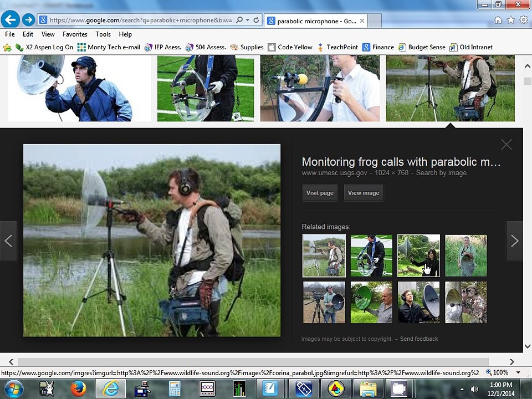Switch to Internet Explorer in the taskbar
The height and width of the screenshot is (399, 532).
pyautogui.click(x=111, y=388)
